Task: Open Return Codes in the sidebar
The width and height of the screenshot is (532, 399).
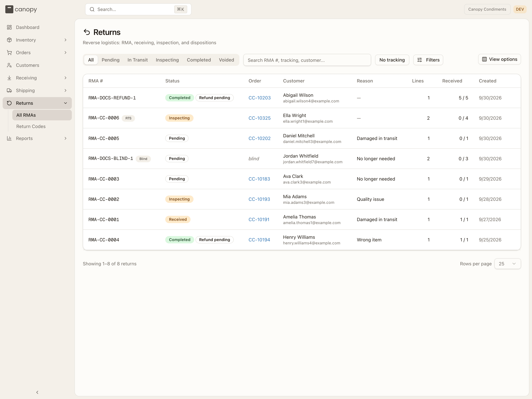Action: point(31,127)
